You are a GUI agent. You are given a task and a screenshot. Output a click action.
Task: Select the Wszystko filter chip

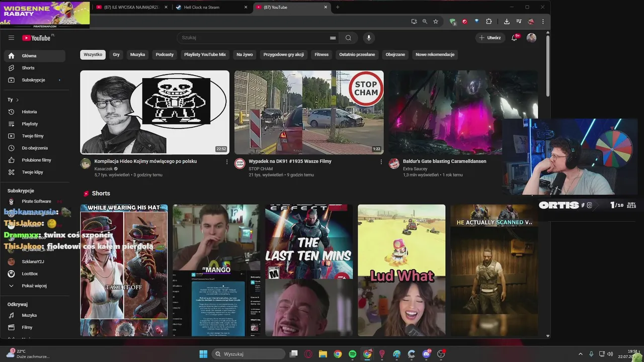tap(93, 54)
